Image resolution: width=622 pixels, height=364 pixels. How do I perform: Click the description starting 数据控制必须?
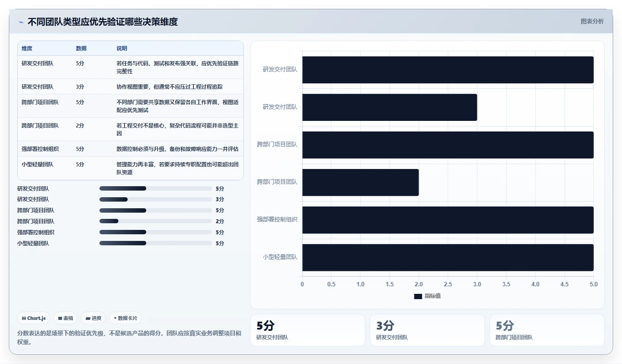tap(178, 149)
